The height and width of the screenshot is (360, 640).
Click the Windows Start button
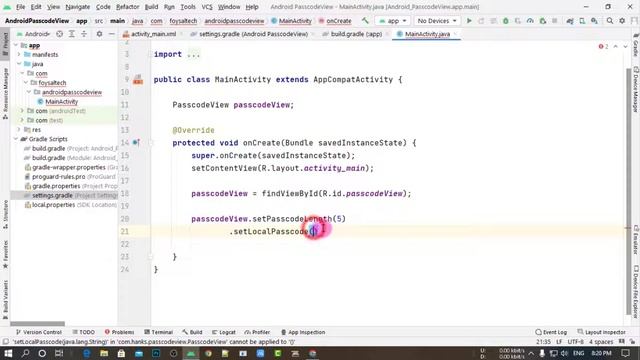[x=8, y=353]
